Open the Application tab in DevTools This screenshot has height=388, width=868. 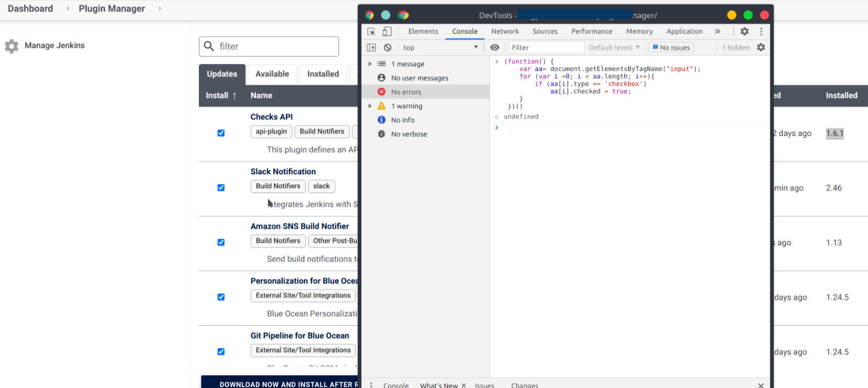(685, 31)
